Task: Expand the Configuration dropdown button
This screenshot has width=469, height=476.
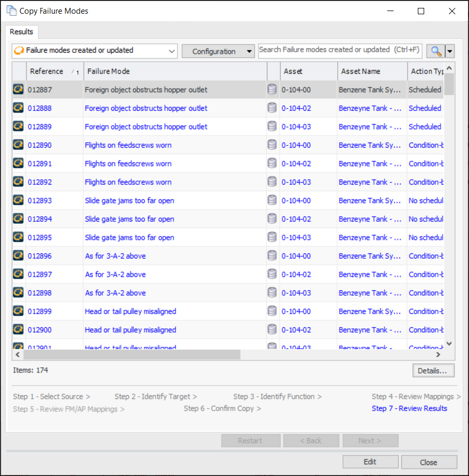Action: 218,51
